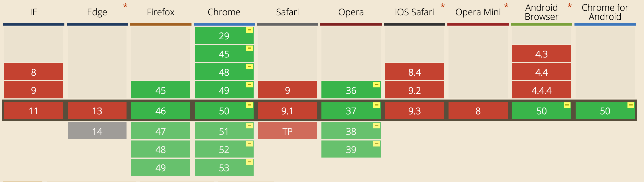644x182 pixels.
Task: Click the Safari TP version cell
Action: (x=287, y=131)
